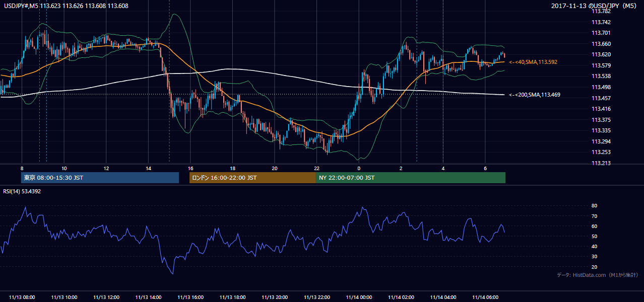Viewport: 644px width, 302px height.
Task: Click the 2017-11-13 USD/JPY (M5) chart title
Action: coord(595,6)
